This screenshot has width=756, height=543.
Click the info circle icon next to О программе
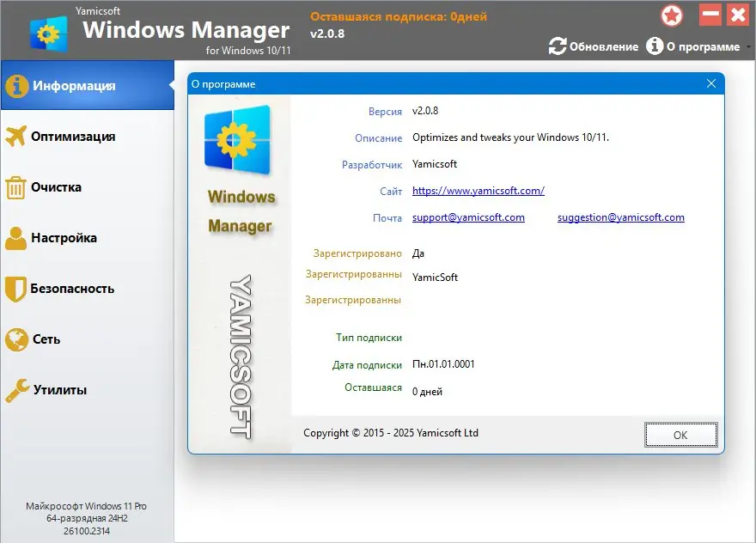point(655,46)
